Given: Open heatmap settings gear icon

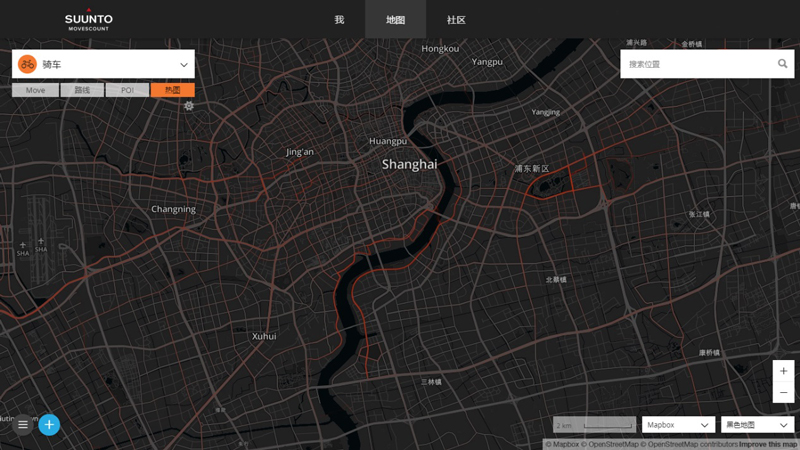Looking at the screenshot, I should pyautogui.click(x=189, y=106).
